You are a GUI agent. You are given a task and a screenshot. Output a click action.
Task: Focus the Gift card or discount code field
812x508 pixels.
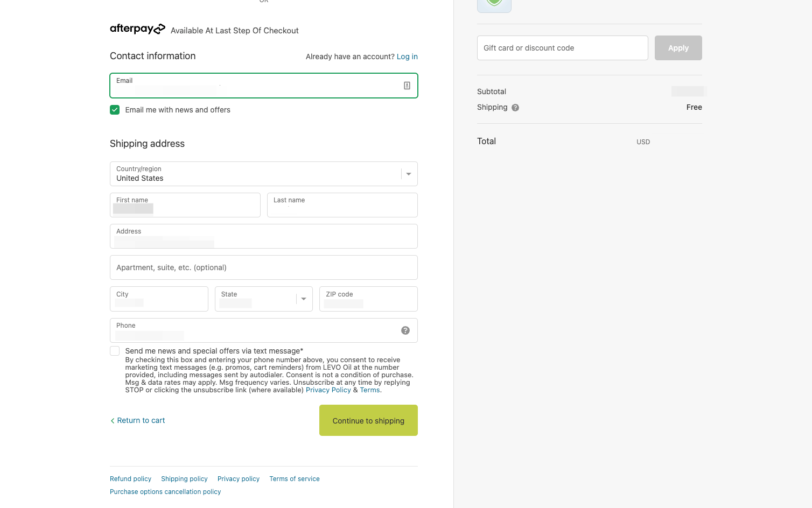pyautogui.click(x=563, y=48)
